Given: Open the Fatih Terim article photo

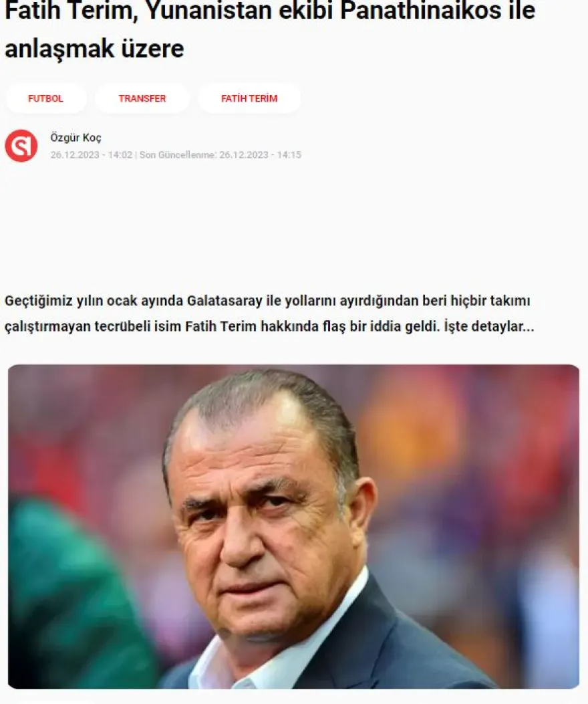Looking at the screenshot, I should pos(293,526).
